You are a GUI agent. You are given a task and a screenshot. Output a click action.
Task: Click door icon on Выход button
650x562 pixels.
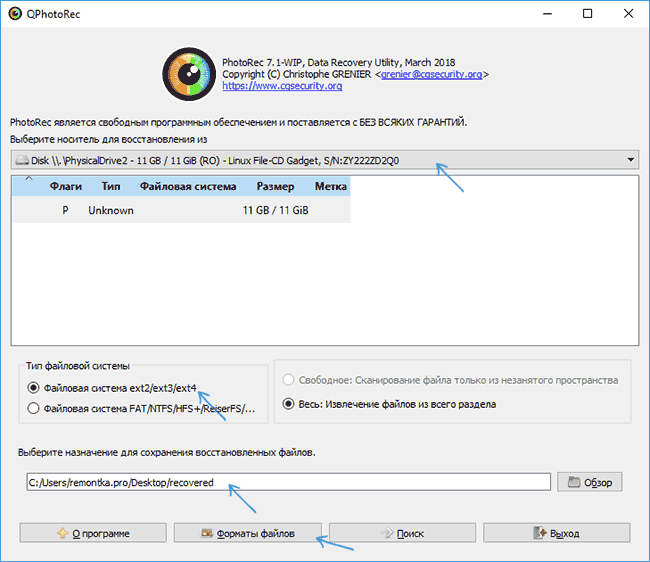pos(540,533)
